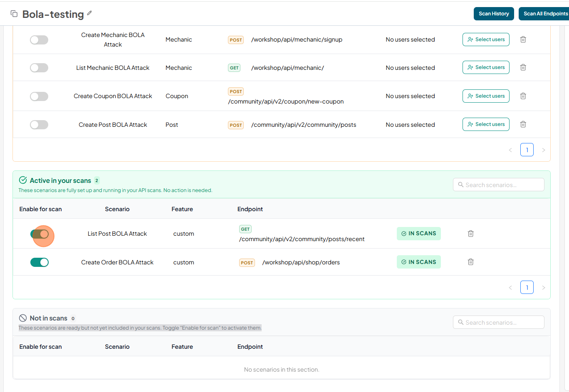Click trash icon for Create Post BOLA Attack
This screenshot has width=569, height=392.
tap(523, 124)
